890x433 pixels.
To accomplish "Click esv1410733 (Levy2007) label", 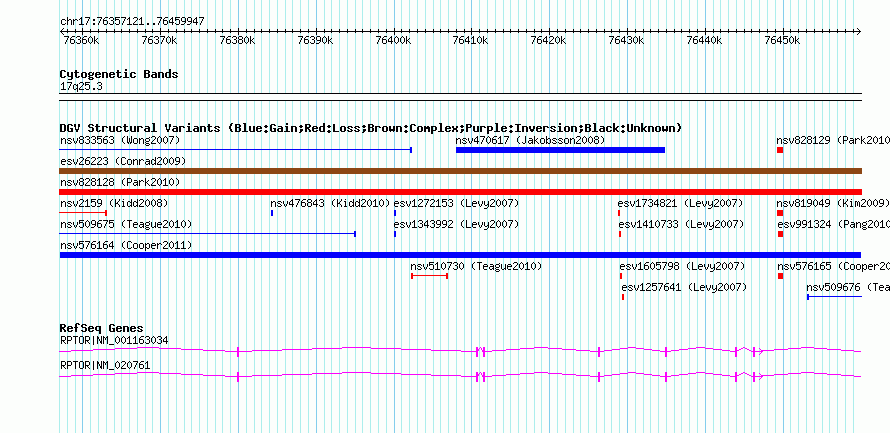I will [681, 224].
